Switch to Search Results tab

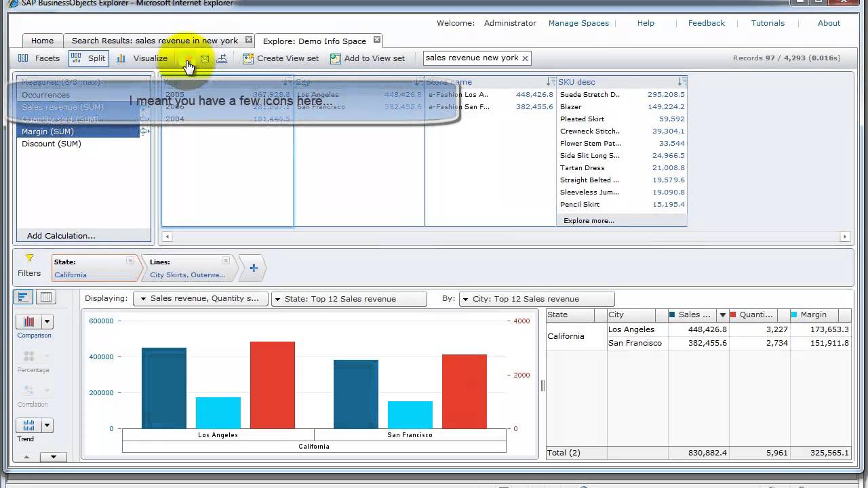(x=155, y=41)
